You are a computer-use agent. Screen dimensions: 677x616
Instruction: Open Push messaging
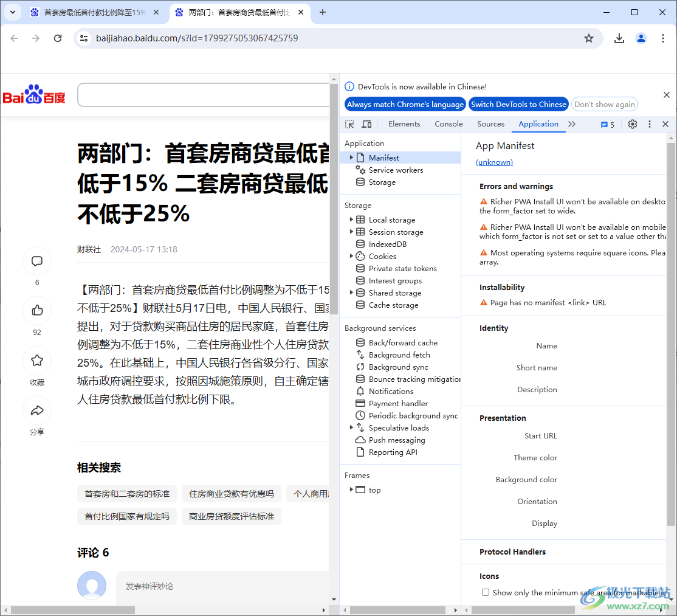(396, 440)
